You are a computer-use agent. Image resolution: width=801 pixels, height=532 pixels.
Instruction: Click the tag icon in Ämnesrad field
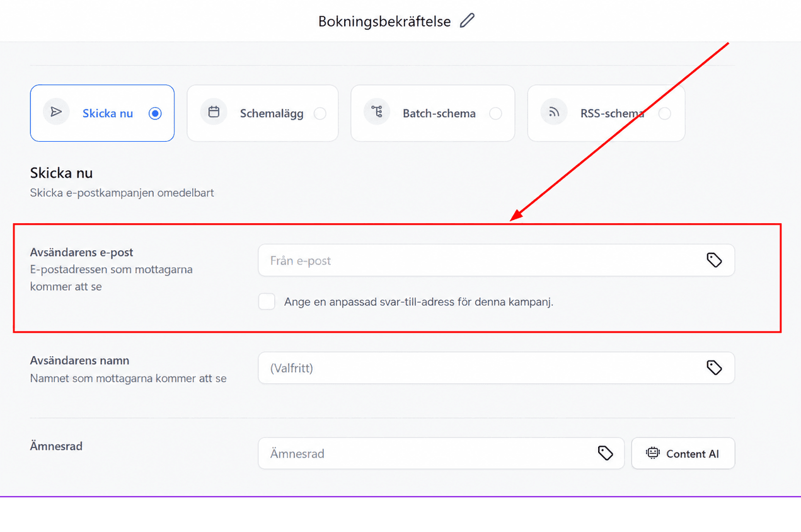pyautogui.click(x=605, y=453)
